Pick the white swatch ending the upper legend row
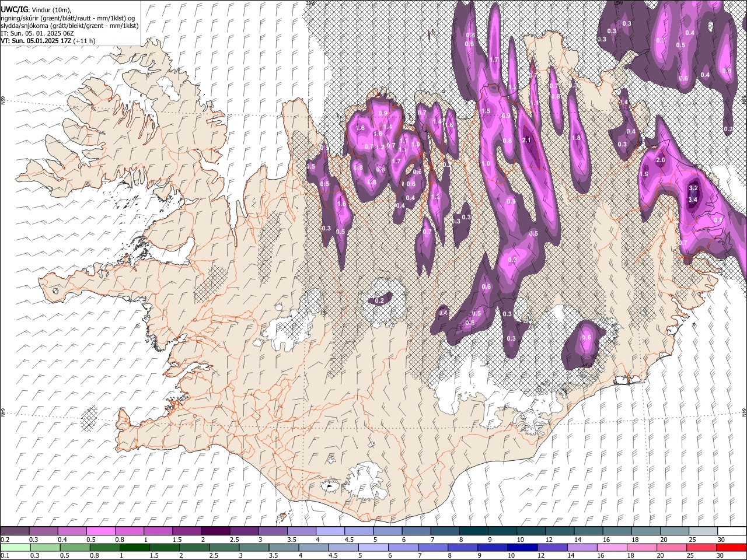 click(x=731, y=531)
